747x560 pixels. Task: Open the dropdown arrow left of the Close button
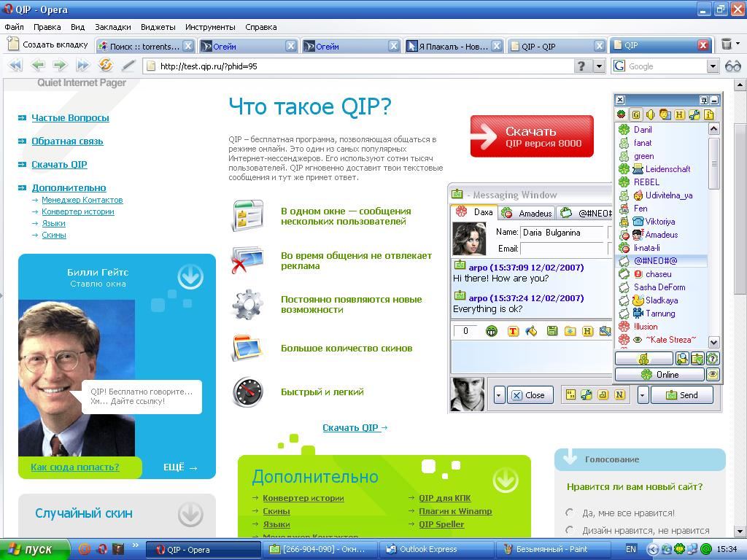[x=499, y=395]
